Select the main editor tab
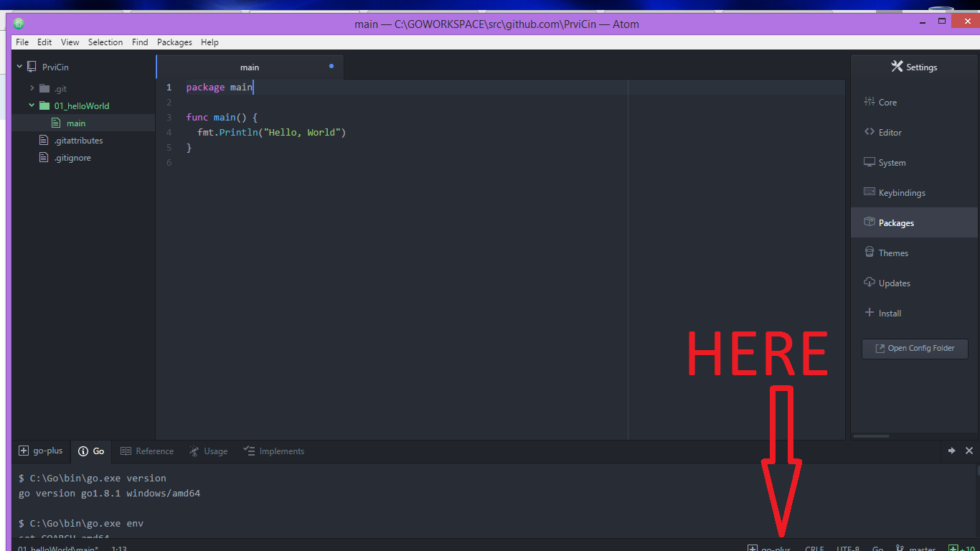The image size is (980, 551). (x=249, y=67)
